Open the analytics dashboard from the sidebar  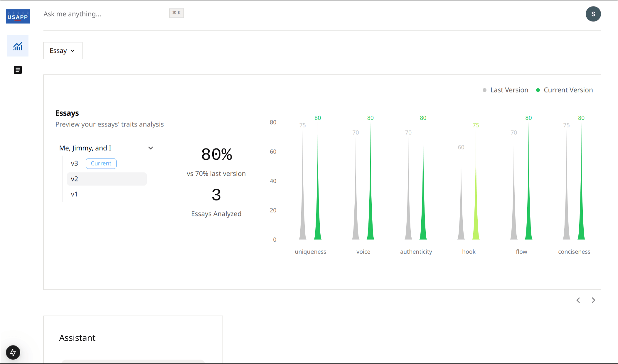tap(18, 46)
